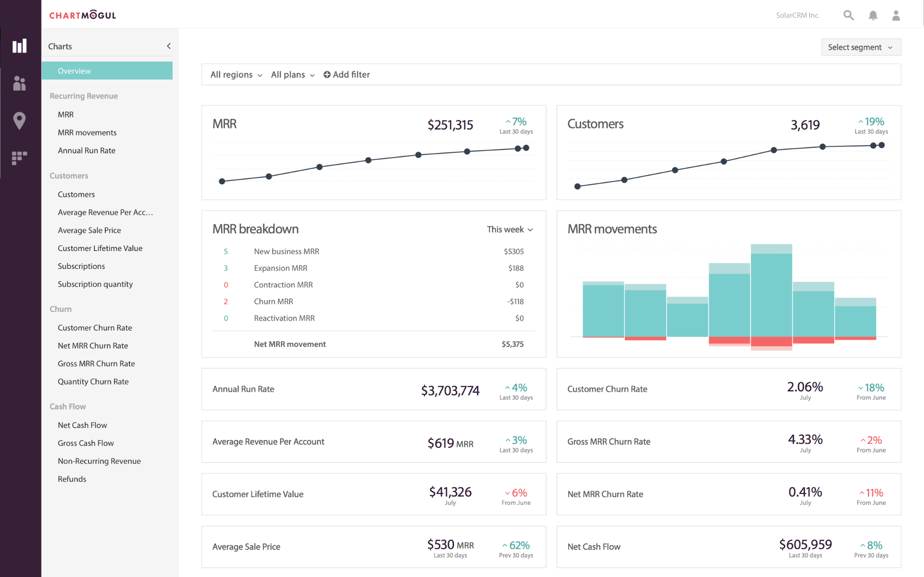Screen dimensions: 924x577
Task: Open notifications bell icon
Action: tap(873, 15)
